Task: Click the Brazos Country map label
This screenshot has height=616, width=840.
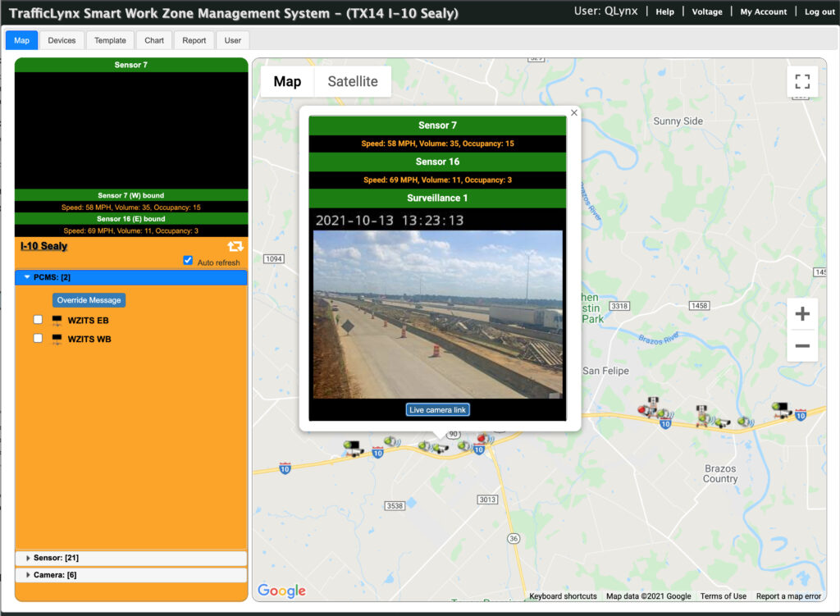Action: [x=720, y=473]
